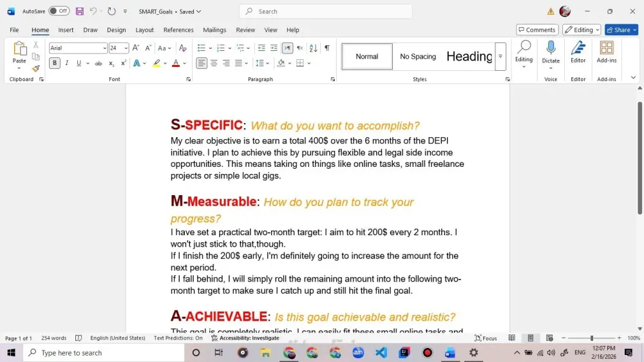The image size is (644, 362).
Task: Copy selection using the copy icon
Action: coord(35,57)
